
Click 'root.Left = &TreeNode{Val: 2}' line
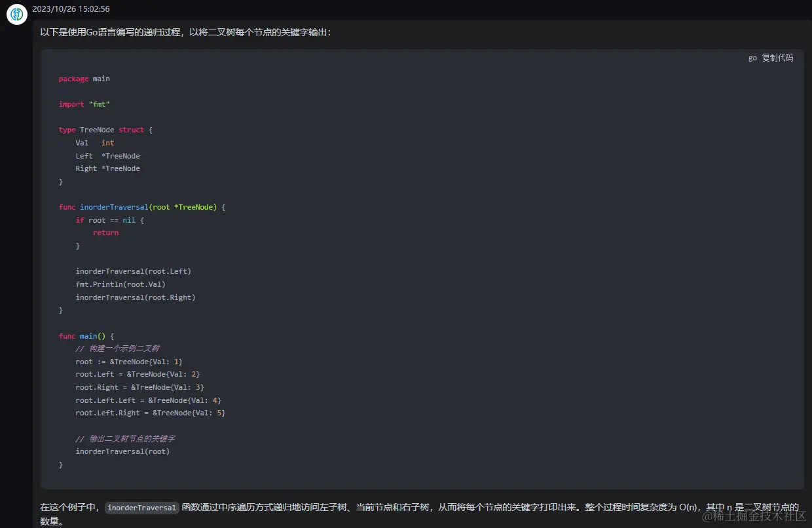coord(138,374)
